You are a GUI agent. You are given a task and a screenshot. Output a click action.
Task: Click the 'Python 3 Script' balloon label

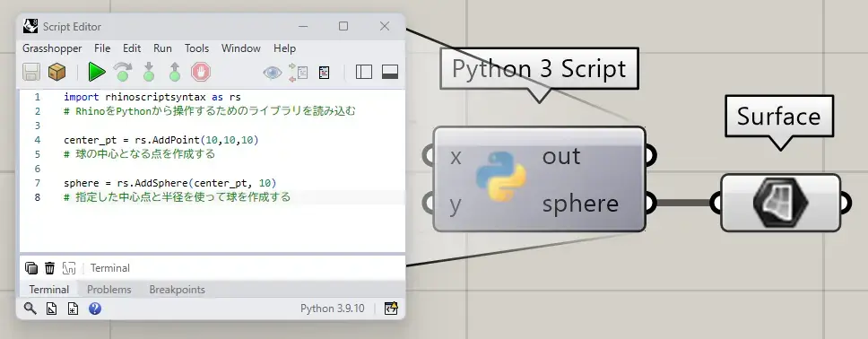click(539, 69)
